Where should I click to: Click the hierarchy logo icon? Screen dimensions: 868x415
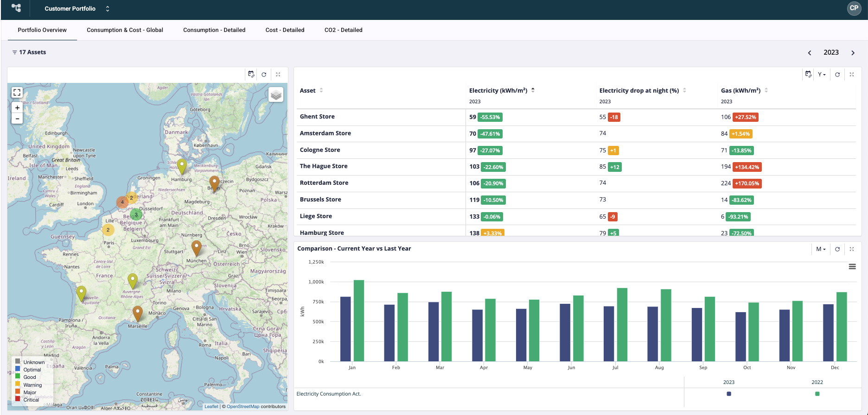pos(16,8)
